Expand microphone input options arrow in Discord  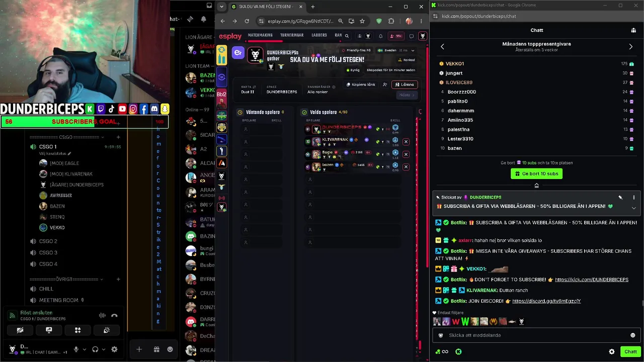[84, 349]
